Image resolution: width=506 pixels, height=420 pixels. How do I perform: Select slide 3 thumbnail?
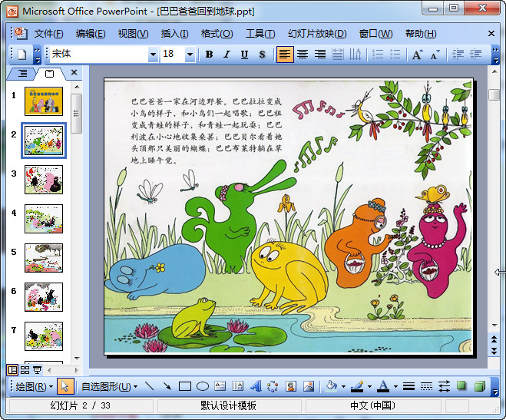(x=44, y=180)
